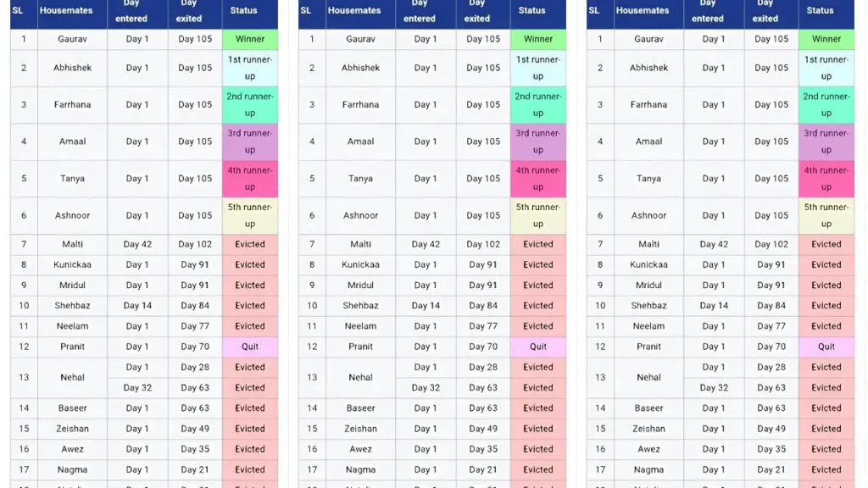
Task: Click the Housemates column header in right table
Action: [643, 10]
